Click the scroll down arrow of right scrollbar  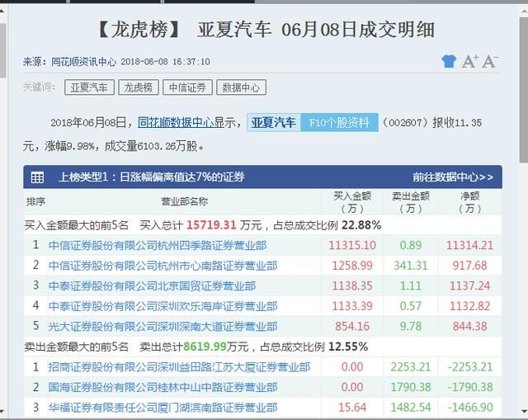(524, 411)
